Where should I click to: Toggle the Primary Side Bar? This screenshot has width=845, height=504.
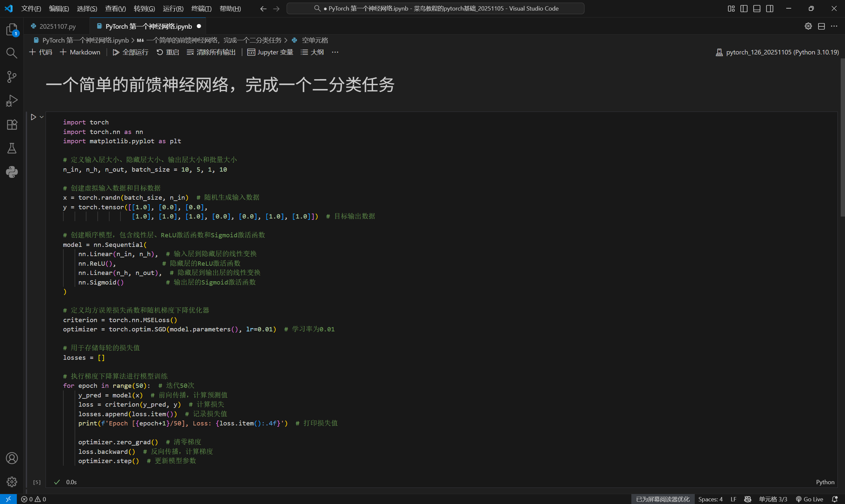[744, 9]
